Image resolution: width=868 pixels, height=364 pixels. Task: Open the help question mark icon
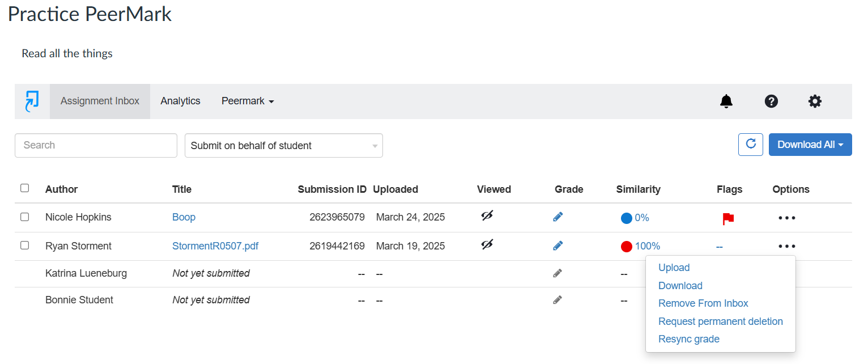pos(771,101)
